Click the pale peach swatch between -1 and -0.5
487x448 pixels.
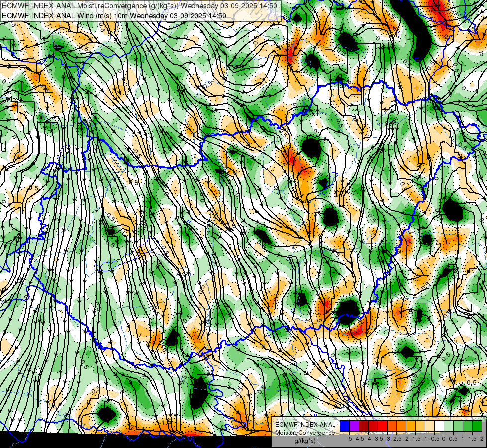pyautogui.click(x=430, y=426)
